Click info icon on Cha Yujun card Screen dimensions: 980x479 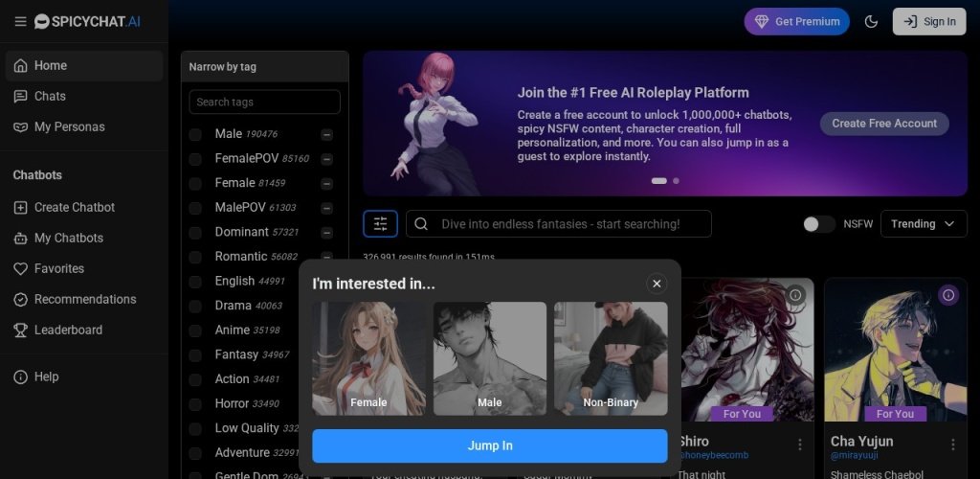point(948,295)
